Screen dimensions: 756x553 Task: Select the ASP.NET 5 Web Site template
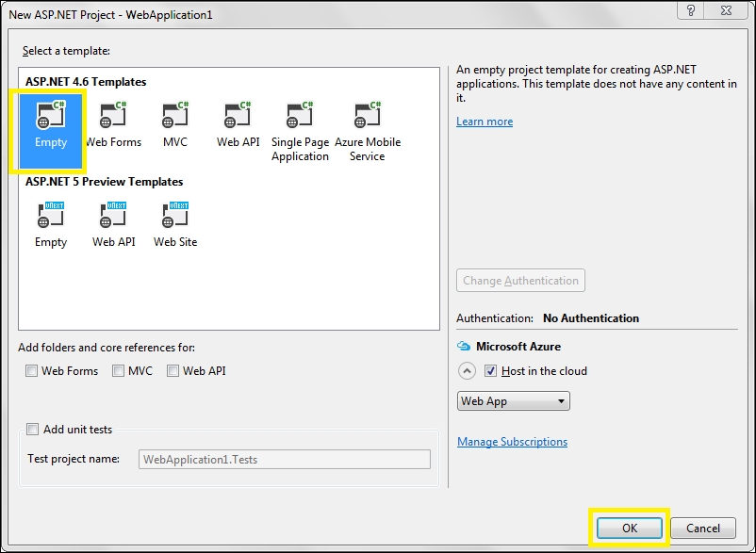175,224
